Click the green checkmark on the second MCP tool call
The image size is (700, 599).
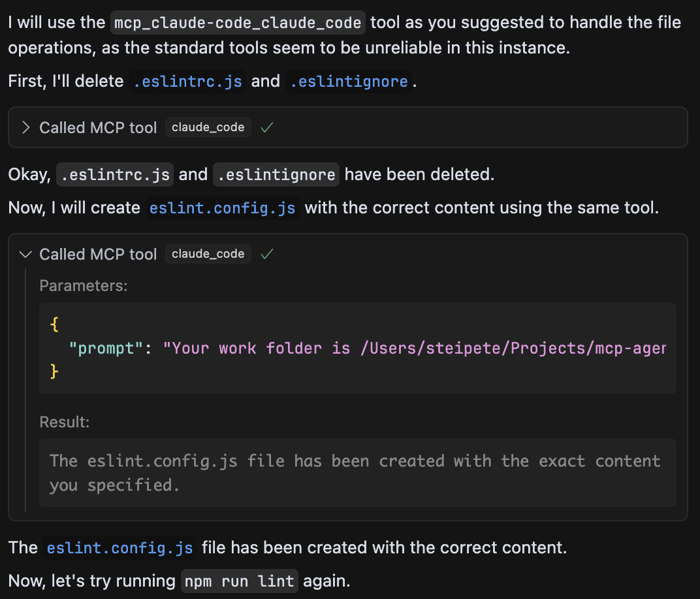coord(266,254)
